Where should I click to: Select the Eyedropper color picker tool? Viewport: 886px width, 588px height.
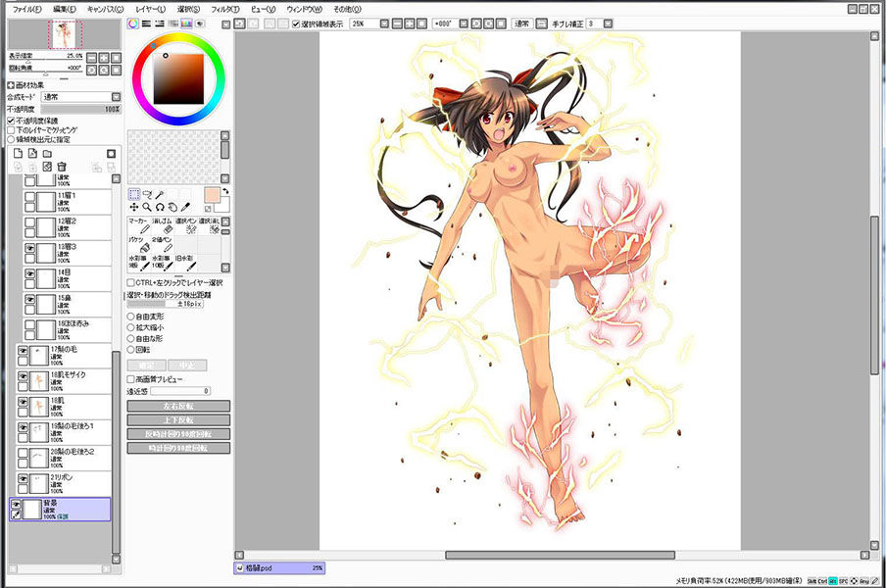[x=185, y=208]
